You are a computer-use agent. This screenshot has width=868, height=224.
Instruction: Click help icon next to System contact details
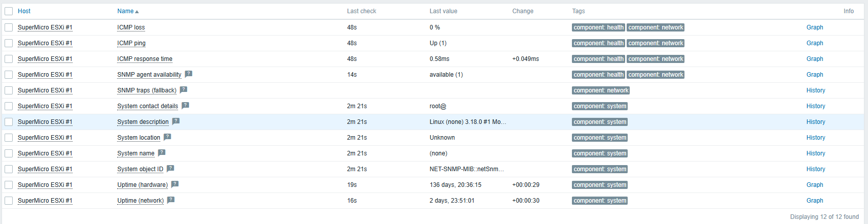click(x=185, y=106)
